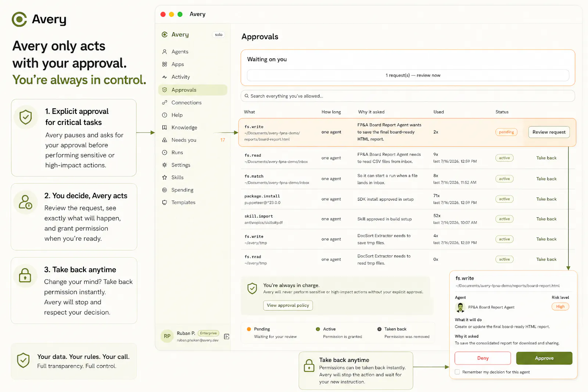588x392 pixels.
Task: Open the Connections link icon
Action: click(165, 103)
